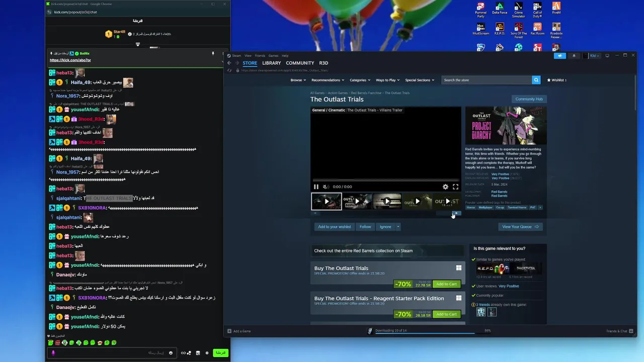This screenshot has width=644, height=362.
Task: Open settings gear in Kick chat
Action: [206, 353]
